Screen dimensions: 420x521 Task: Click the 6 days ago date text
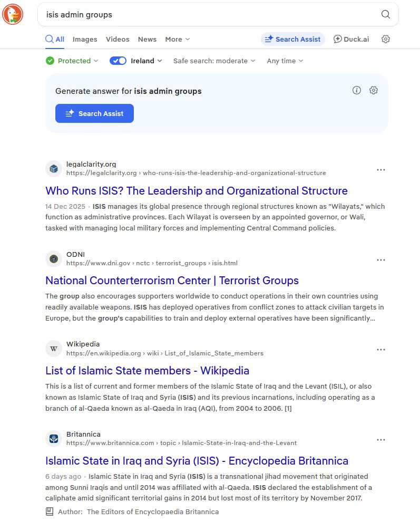point(63,477)
